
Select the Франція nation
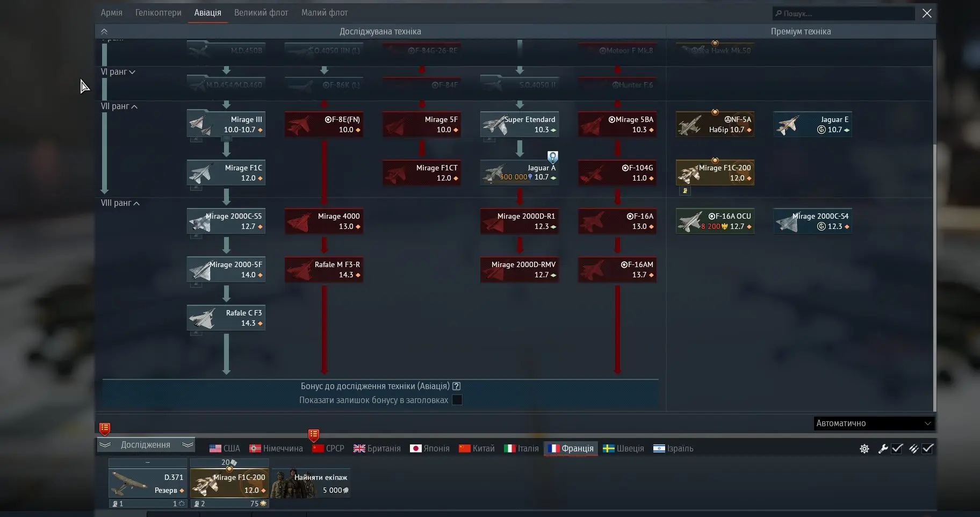571,449
